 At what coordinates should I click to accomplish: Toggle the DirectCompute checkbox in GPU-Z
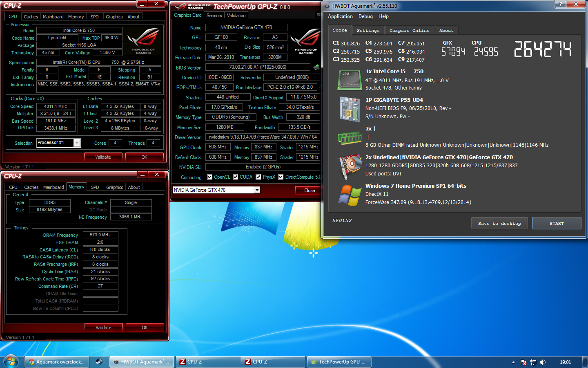(x=281, y=177)
